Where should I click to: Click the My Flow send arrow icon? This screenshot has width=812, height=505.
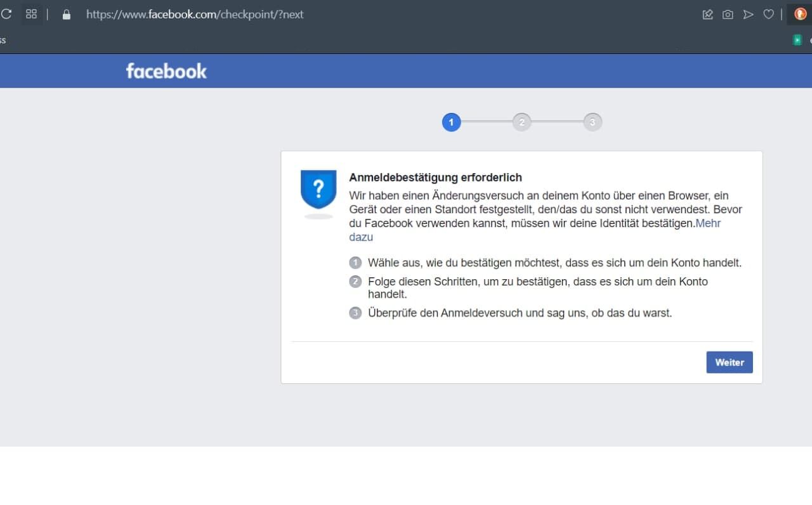pyautogui.click(x=749, y=14)
